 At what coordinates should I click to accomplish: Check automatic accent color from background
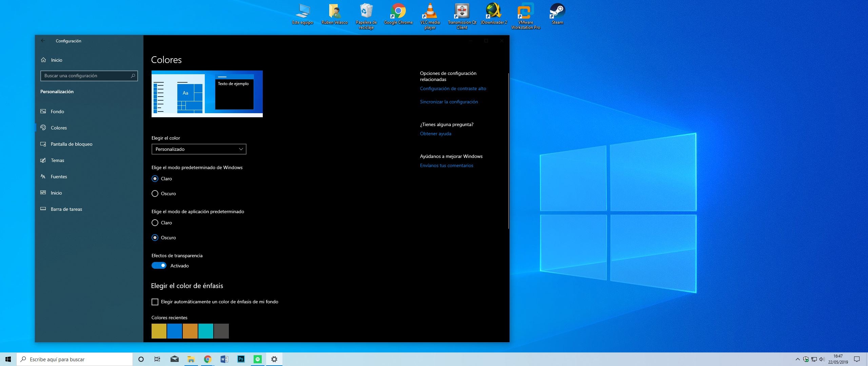coord(155,302)
